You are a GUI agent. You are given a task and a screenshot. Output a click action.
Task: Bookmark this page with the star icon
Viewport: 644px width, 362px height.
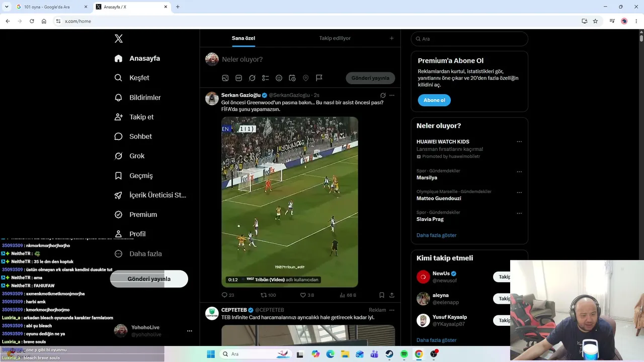595,21
